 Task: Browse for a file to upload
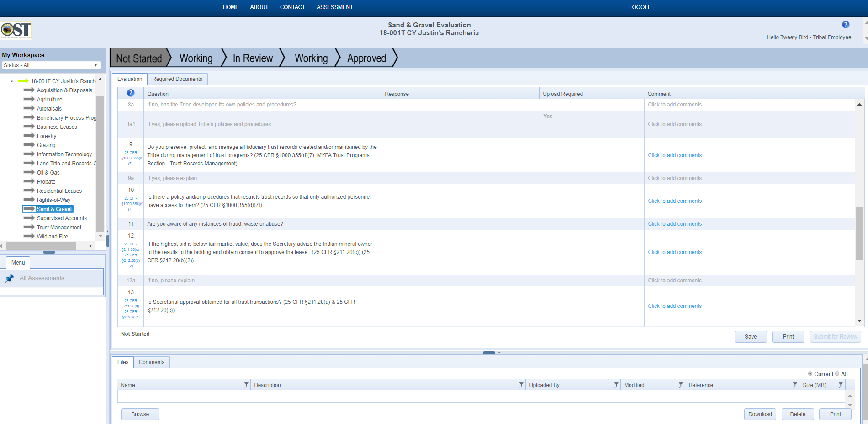[x=140, y=414]
